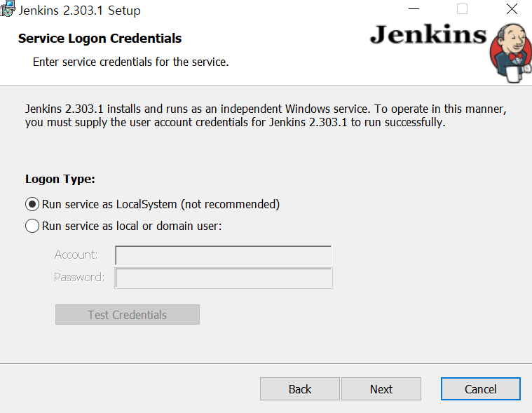Screen dimensions: 532x413
Task: Click 'Enter service credentials for the service.' text
Action: (130, 62)
